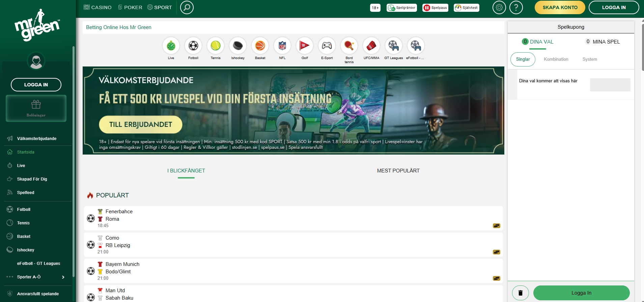The width and height of the screenshot is (644, 302).
Task: Open the Självtest button
Action: tap(467, 8)
